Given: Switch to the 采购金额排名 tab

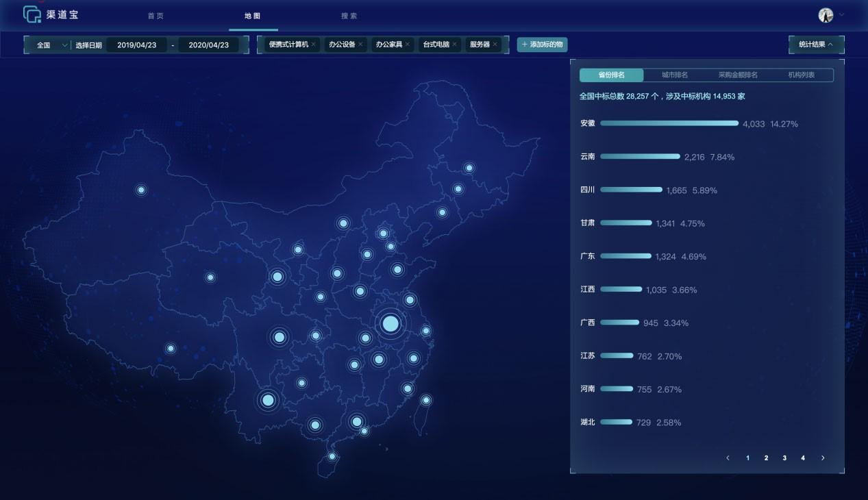Looking at the screenshot, I should [738, 75].
